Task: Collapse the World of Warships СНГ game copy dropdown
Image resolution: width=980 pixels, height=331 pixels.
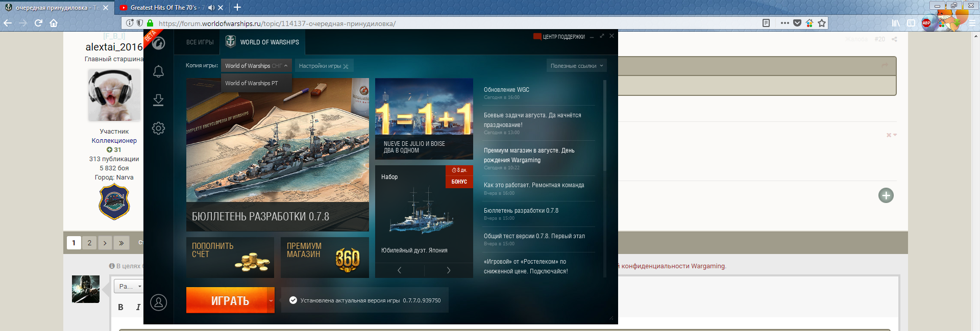Action: pyautogui.click(x=256, y=66)
